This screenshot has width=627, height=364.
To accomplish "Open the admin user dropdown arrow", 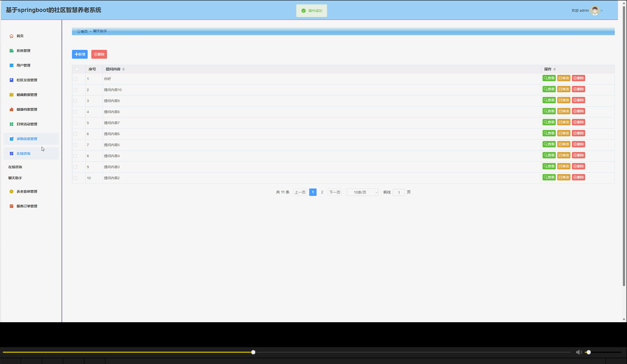I will coord(602,11).
